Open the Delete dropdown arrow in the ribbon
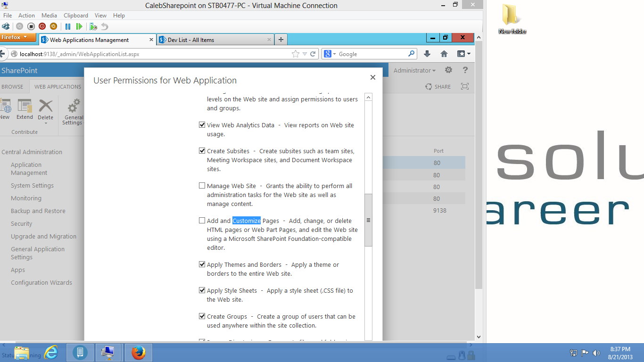 pos(46,123)
